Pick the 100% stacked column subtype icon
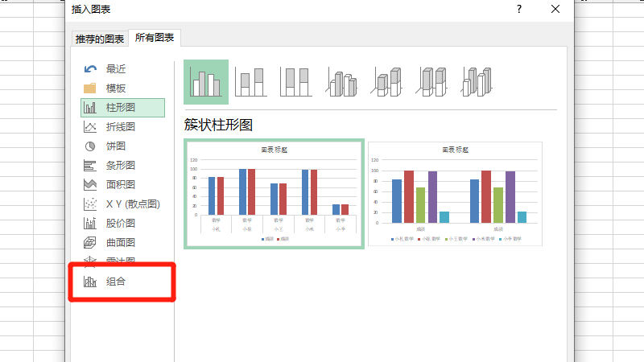Image resolution: width=644 pixels, height=362 pixels. 295,82
